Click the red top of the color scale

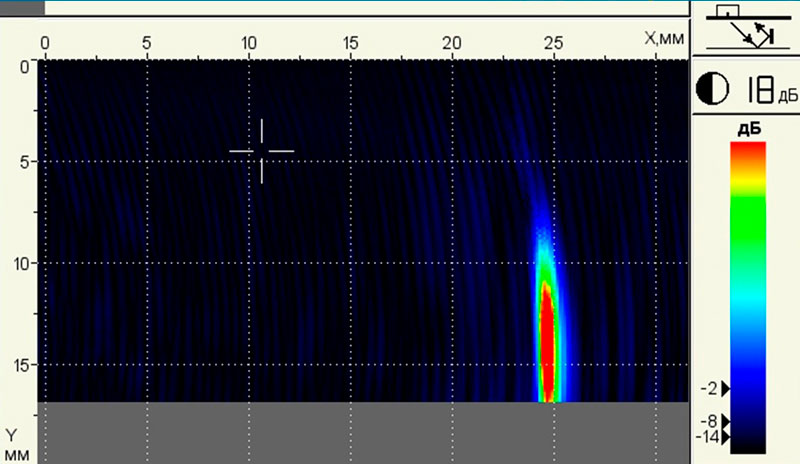point(748,150)
